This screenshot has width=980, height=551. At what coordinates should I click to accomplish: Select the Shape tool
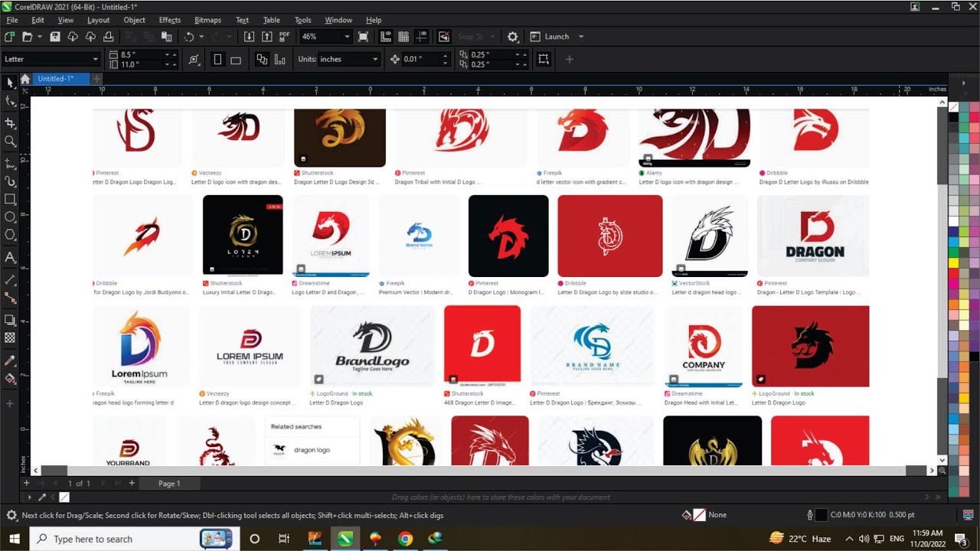tap(10, 101)
